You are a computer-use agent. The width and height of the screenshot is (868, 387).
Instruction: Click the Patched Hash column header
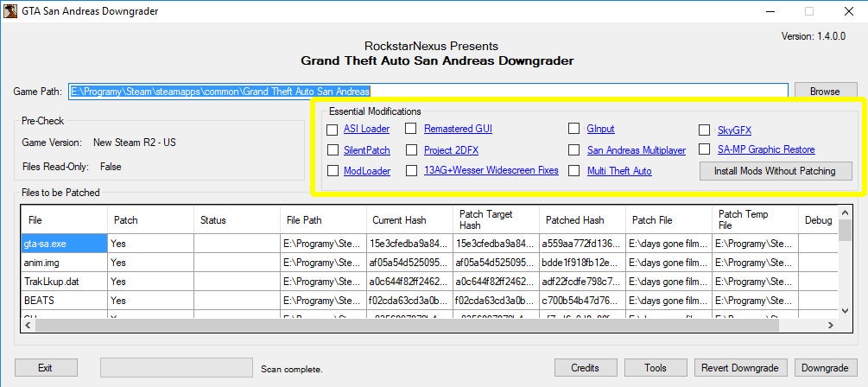(x=582, y=219)
